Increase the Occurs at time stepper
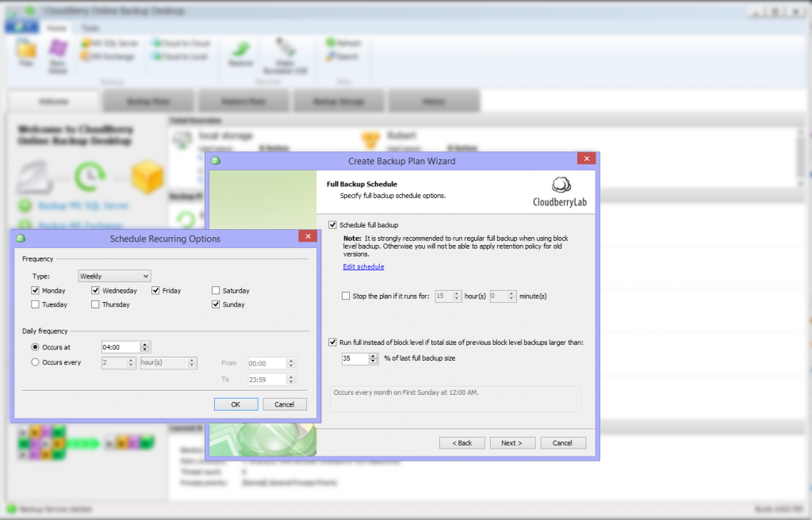 (x=144, y=344)
